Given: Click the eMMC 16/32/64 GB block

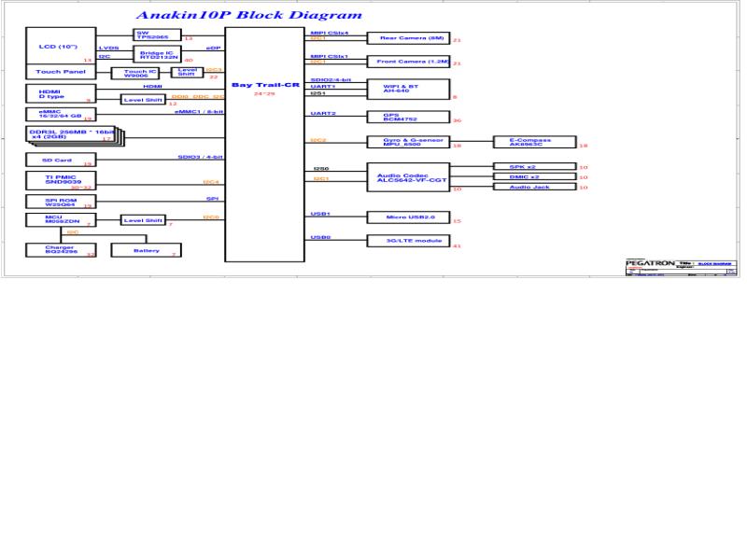Looking at the screenshot, I should click(x=61, y=114).
